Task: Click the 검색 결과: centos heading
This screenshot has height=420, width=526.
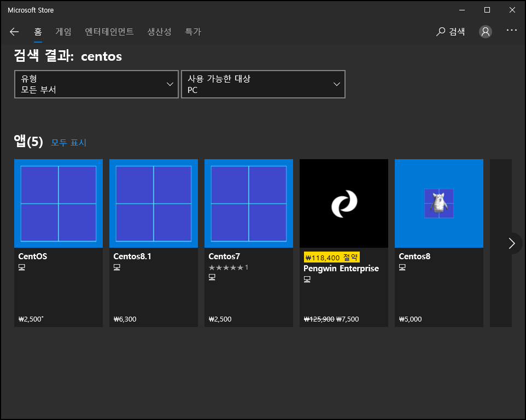Action: pyautogui.click(x=68, y=56)
